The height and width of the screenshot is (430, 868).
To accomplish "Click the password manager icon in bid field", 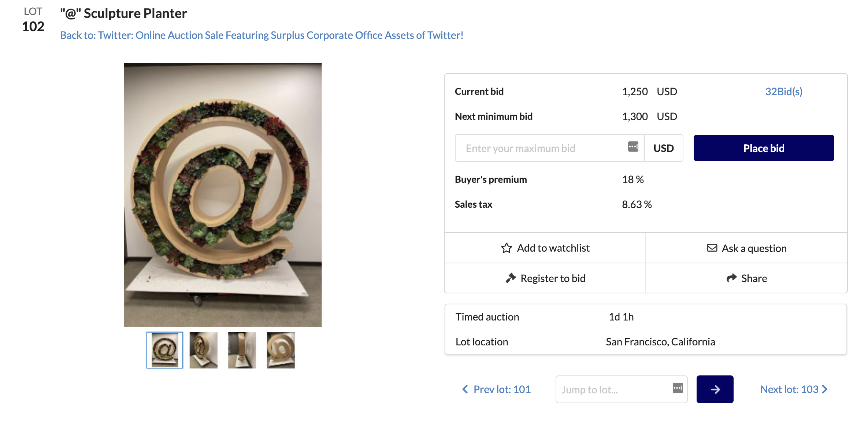I will [633, 147].
